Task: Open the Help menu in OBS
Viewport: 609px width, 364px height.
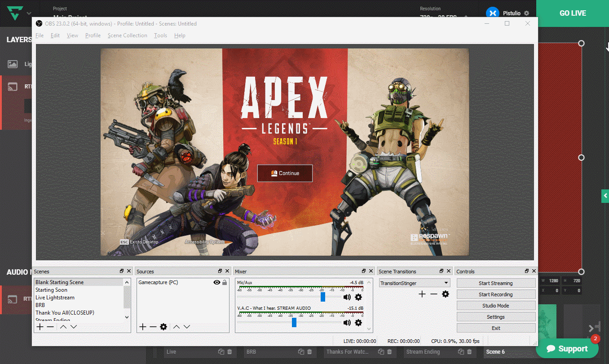Action: point(180,35)
